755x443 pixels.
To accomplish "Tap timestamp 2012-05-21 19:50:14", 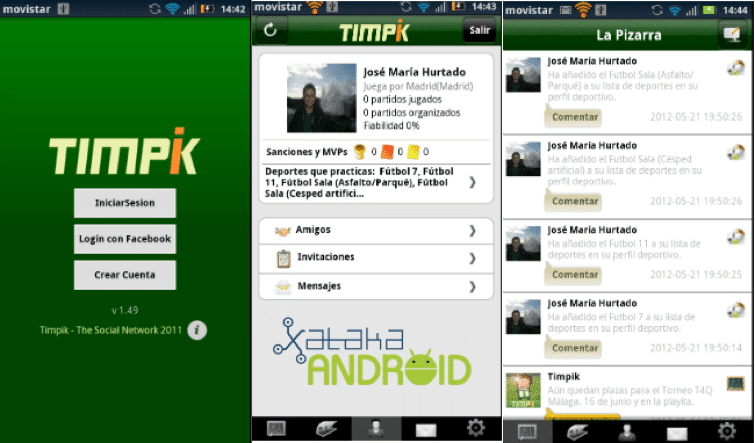I will [x=696, y=348].
